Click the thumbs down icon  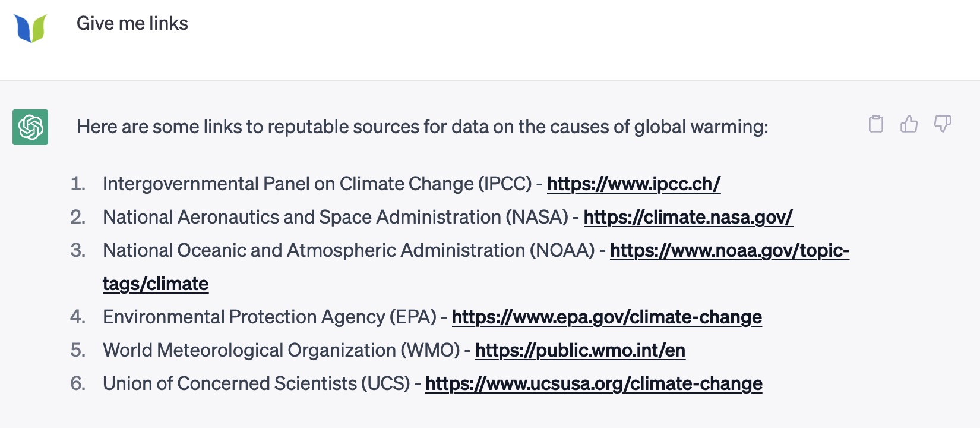click(942, 124)
